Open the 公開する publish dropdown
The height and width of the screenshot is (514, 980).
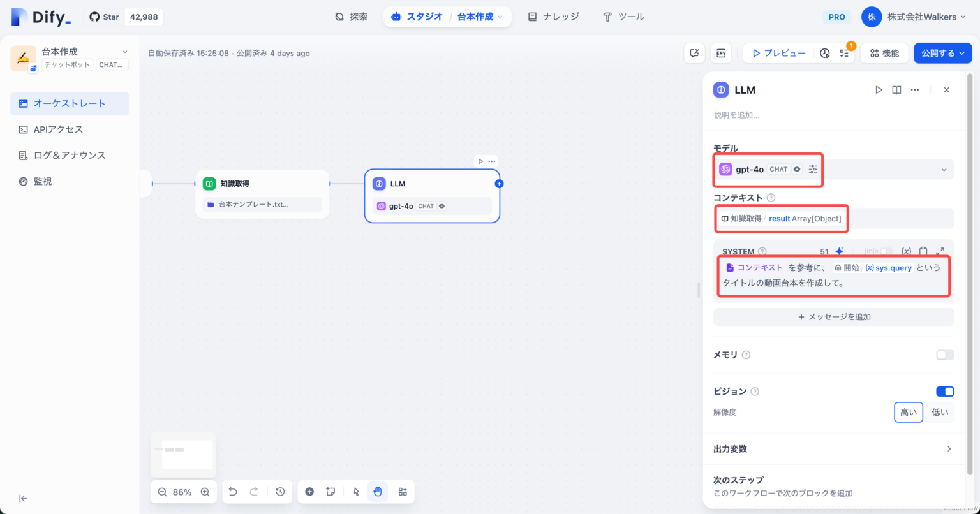point(942,53)
